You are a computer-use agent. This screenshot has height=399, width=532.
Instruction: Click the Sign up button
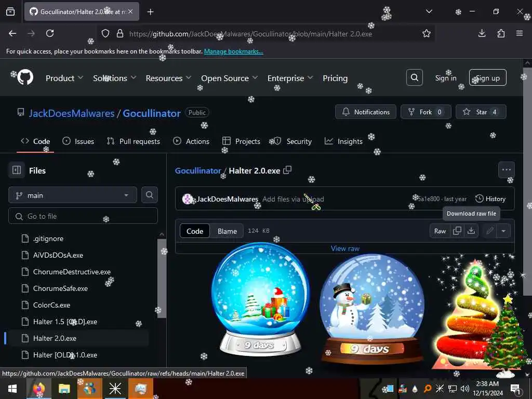[x=487, y=78]
